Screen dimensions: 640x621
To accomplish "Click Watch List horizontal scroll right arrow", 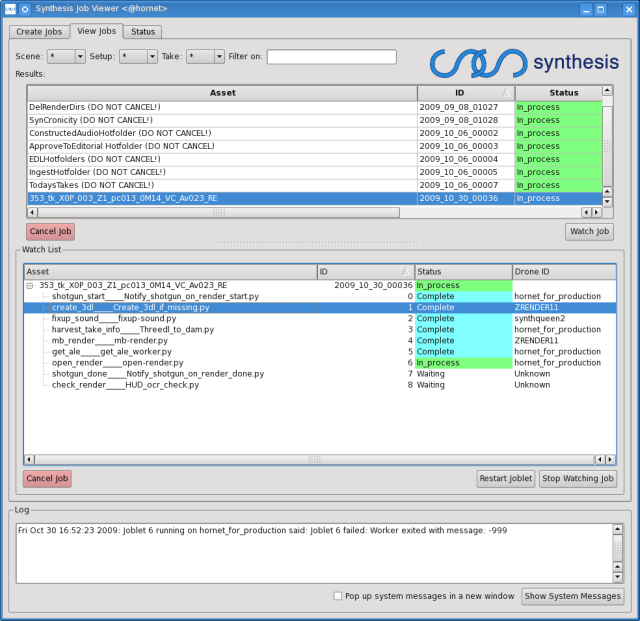I will coord(610,459).
